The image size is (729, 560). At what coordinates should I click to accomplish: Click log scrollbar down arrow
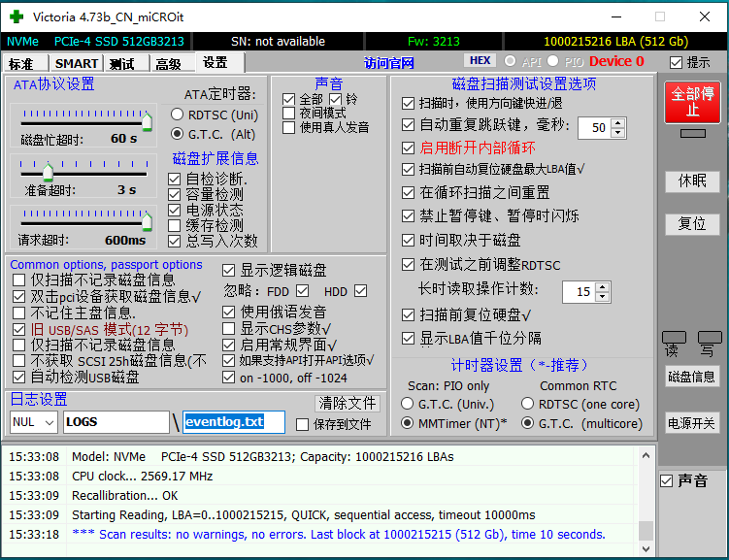click(646, 549)
